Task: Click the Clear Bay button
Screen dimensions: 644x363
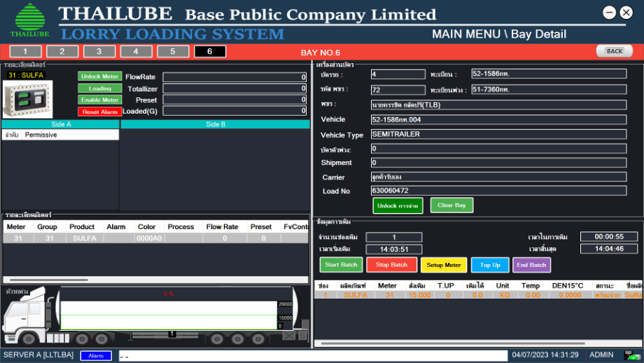Action: coord(451,205)
